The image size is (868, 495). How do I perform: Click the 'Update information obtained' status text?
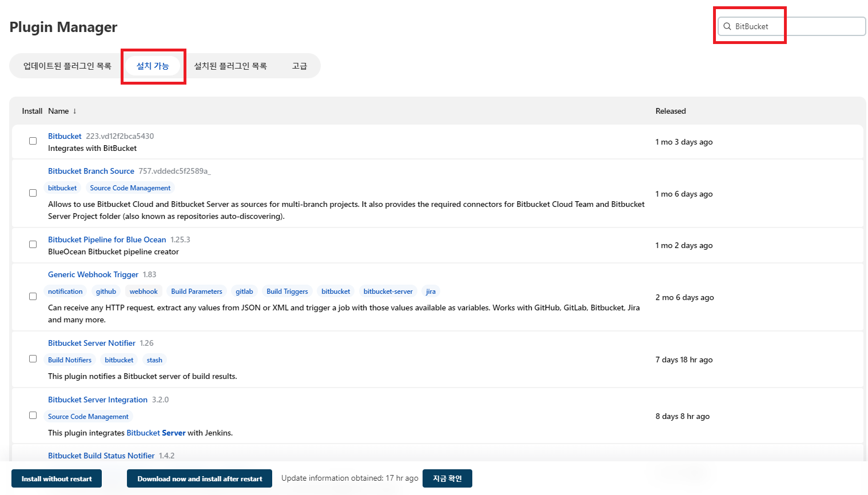[350, 478]
